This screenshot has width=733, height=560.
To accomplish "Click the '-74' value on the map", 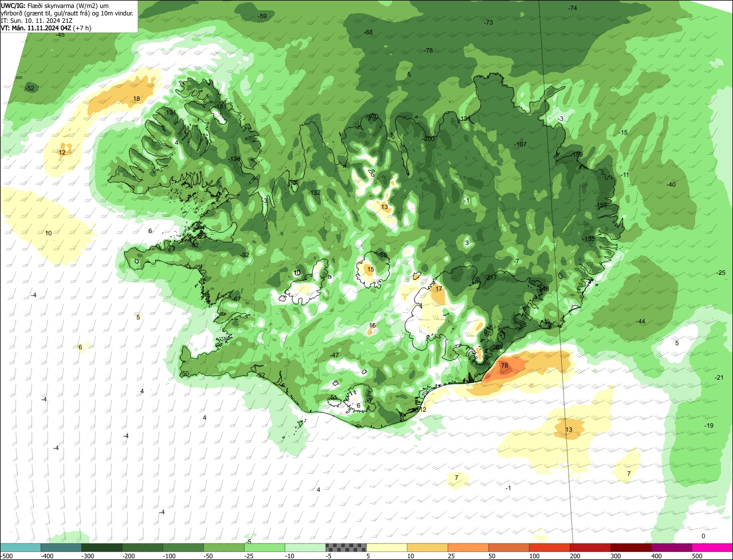I will (572, 8).
